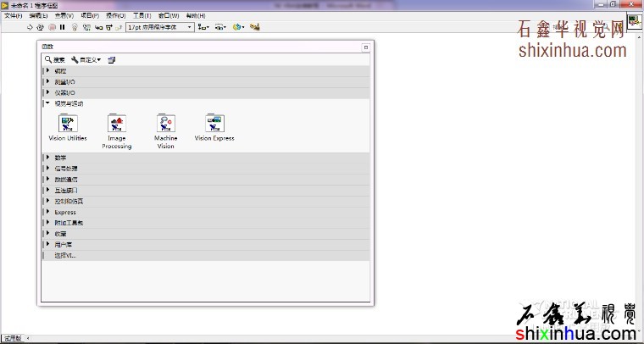Select the 选择VI... entry
The image size is (644, 344).
click(x=65, y=255)
